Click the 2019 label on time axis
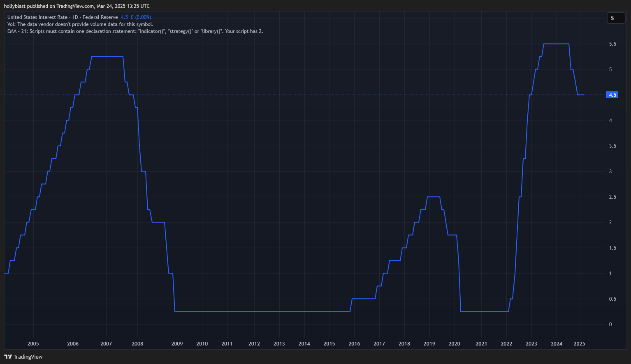 coord(429,344)
